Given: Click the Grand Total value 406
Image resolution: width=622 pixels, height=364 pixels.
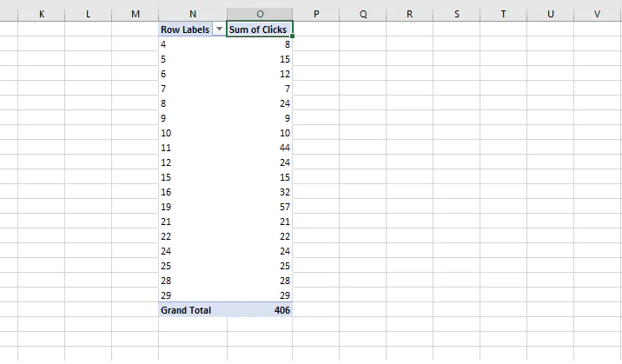Looking at the screenshot, I should [x=260, y=310].
